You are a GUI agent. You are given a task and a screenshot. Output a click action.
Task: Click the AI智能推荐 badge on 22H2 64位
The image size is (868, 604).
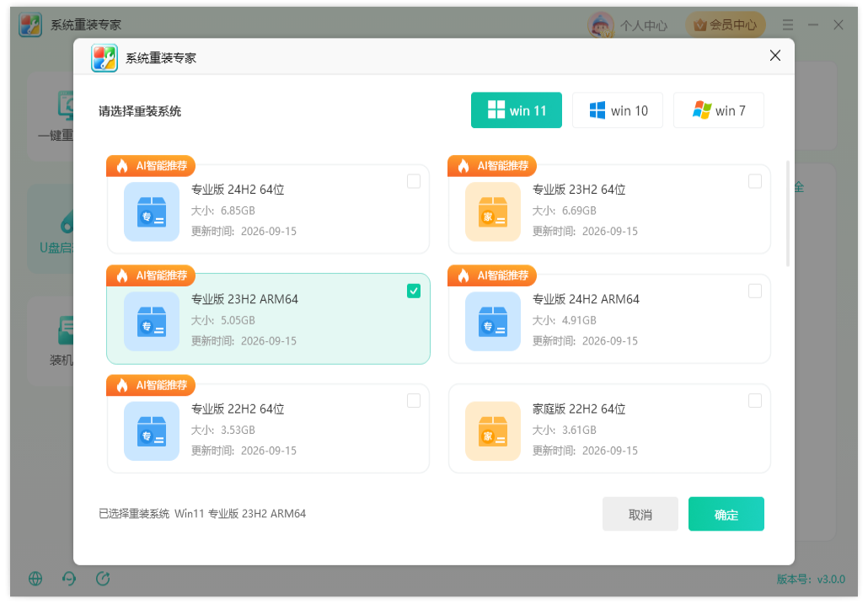tap(151, 384)
